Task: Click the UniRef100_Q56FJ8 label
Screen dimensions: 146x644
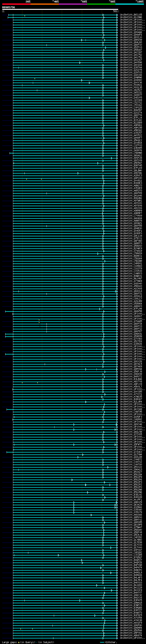Action: pos(131,371)
